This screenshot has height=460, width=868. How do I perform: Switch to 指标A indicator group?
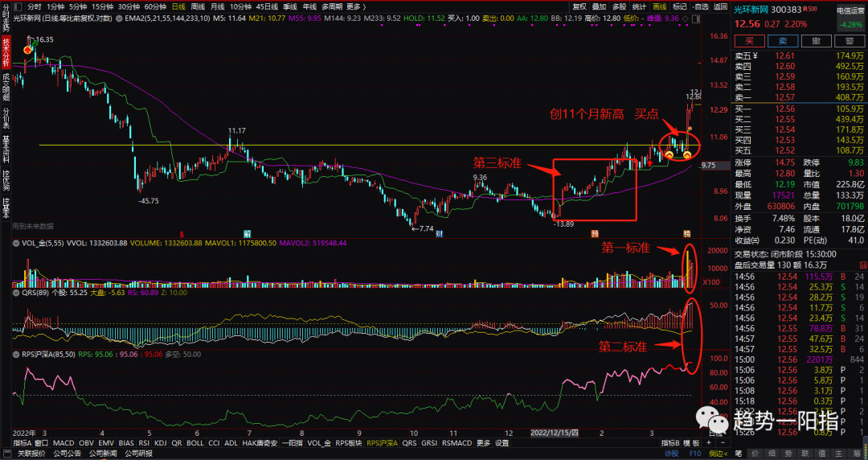tap(23, 443)
